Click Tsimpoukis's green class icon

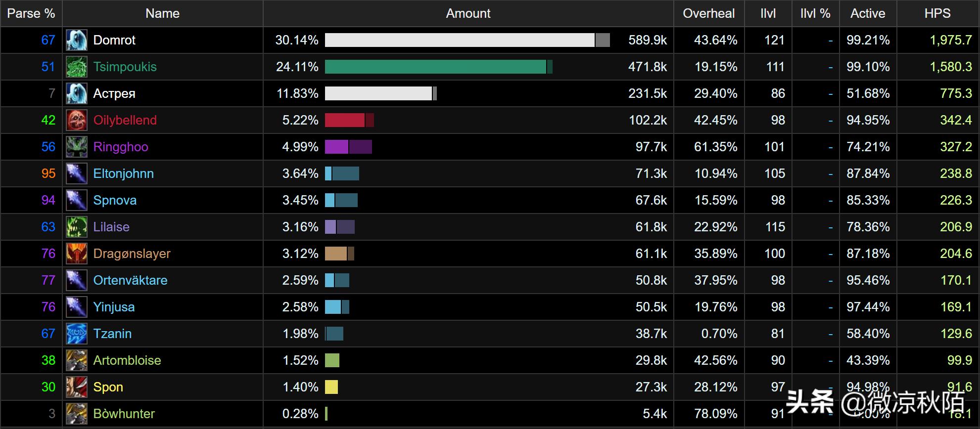point(77,67)
